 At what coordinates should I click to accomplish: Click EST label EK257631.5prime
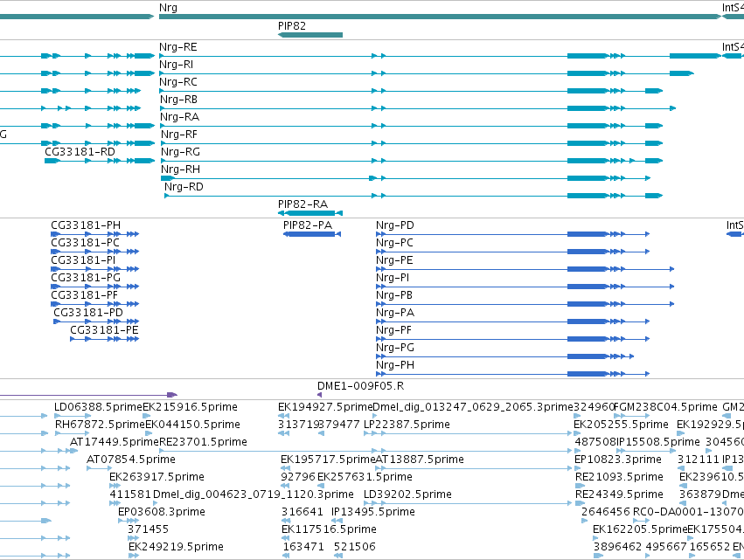point(365,477)
